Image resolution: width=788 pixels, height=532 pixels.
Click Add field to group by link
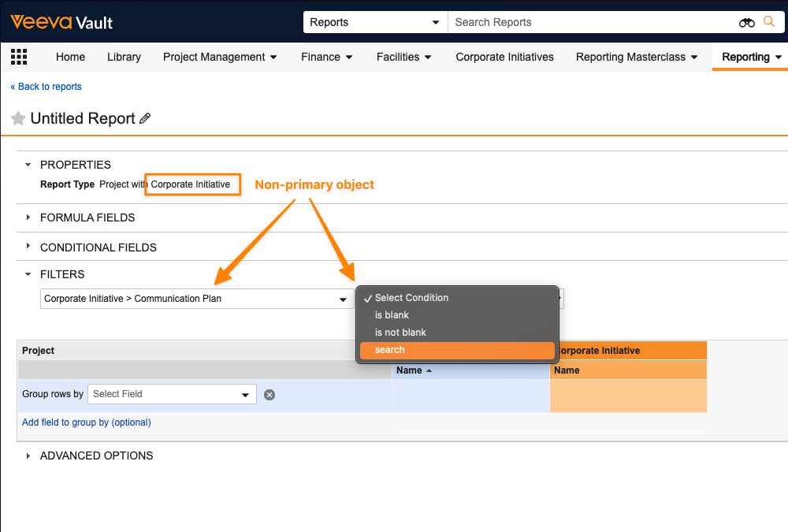click(x=87, y=422)
